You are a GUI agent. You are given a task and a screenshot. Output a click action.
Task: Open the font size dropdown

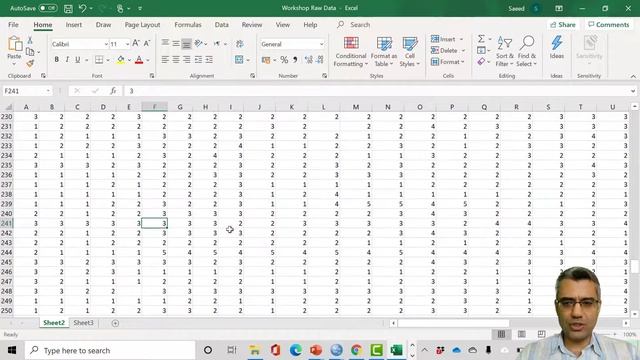click(x=127, y=44)
